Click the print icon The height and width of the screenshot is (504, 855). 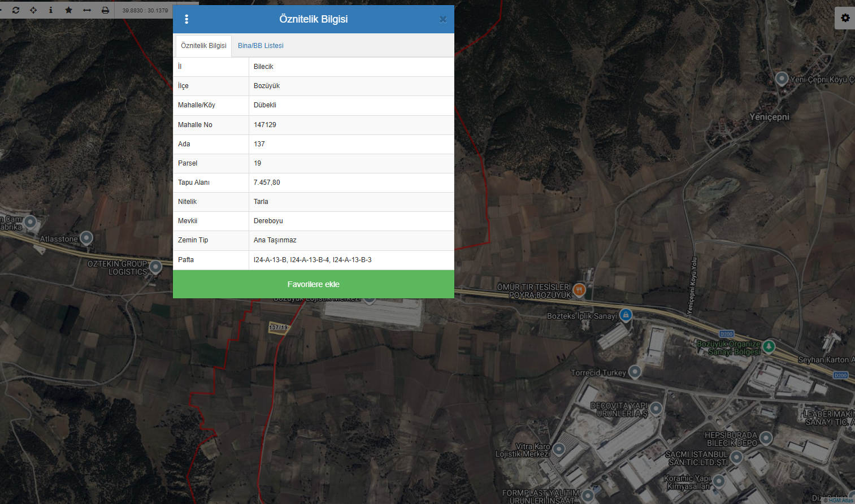click(x=105, y=10)
